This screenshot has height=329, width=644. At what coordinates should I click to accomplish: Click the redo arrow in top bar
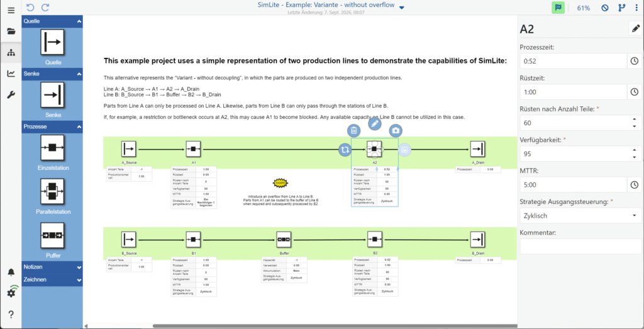pos(45,8)
